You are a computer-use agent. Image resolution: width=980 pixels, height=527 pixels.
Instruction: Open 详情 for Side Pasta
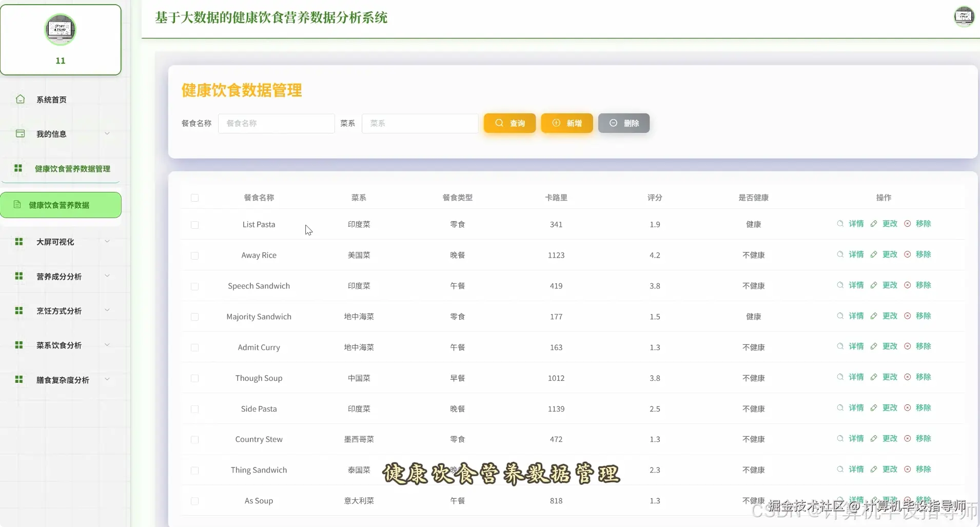click(856, 408)
